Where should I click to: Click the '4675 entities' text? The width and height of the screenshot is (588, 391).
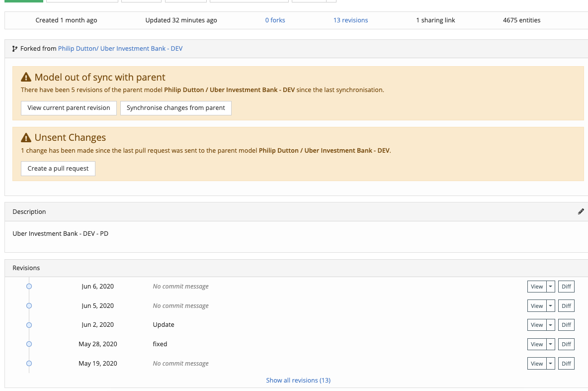click(521, 20)
